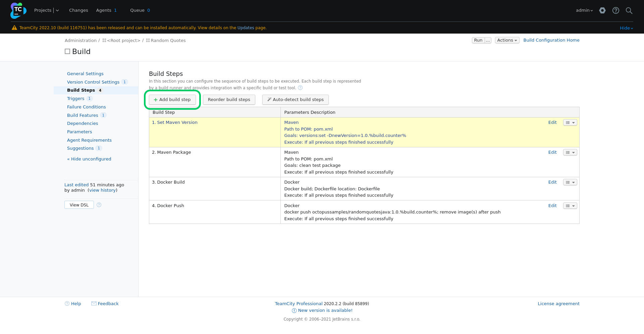The image size is (644, 334).
Task: Click Auto-detect build steps
Action: pyautogui.click(x=295, y=99)
